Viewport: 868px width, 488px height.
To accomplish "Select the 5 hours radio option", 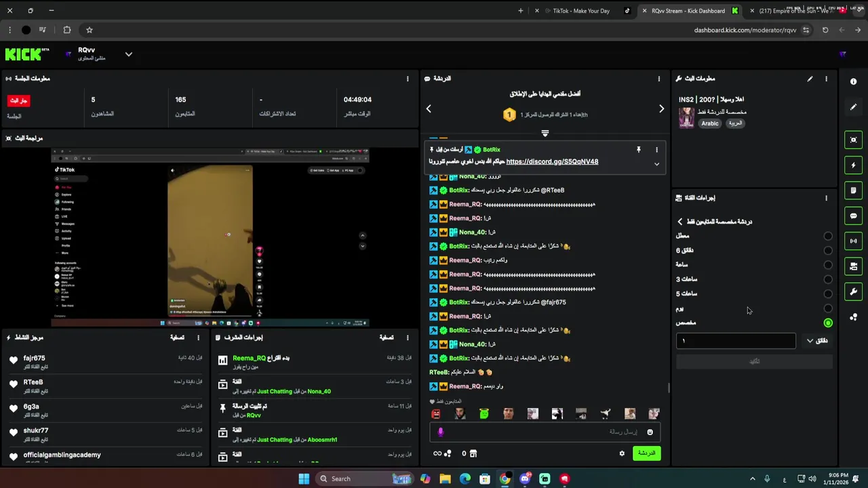I will pos(828,294).
